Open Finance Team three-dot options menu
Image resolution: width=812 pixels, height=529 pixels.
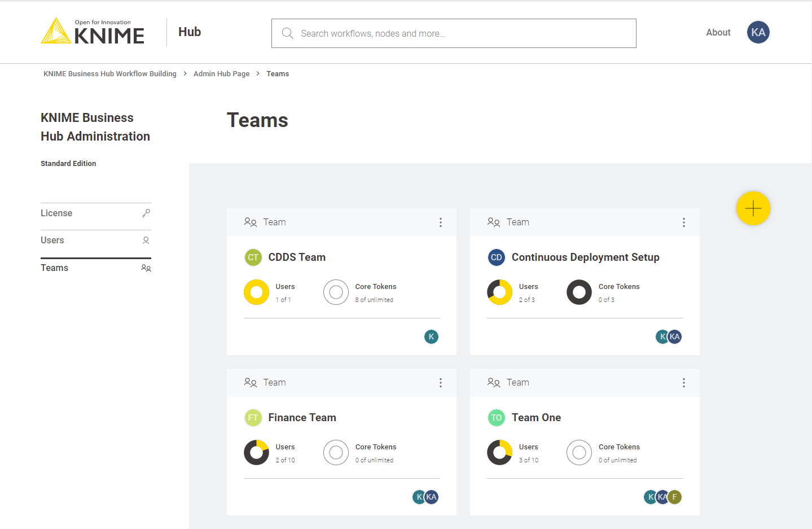(x=441, y=383)
